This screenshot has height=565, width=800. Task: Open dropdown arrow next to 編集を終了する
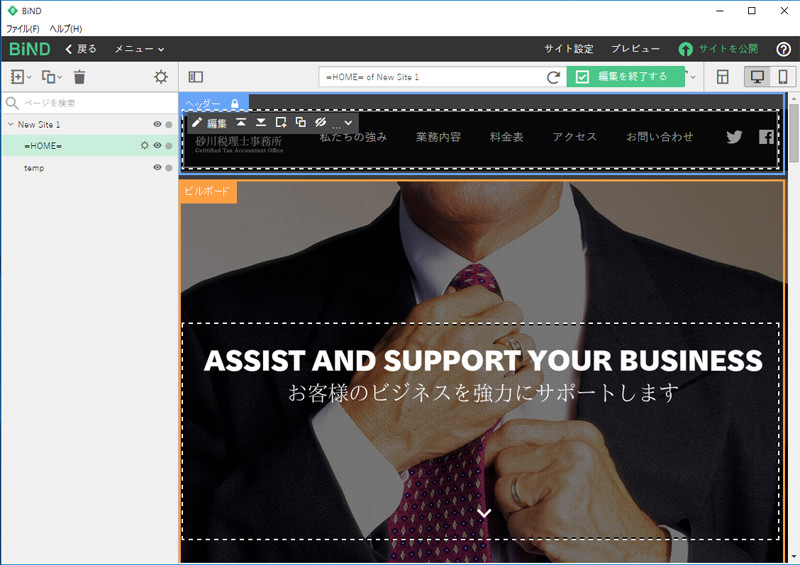tap(691, 77)
